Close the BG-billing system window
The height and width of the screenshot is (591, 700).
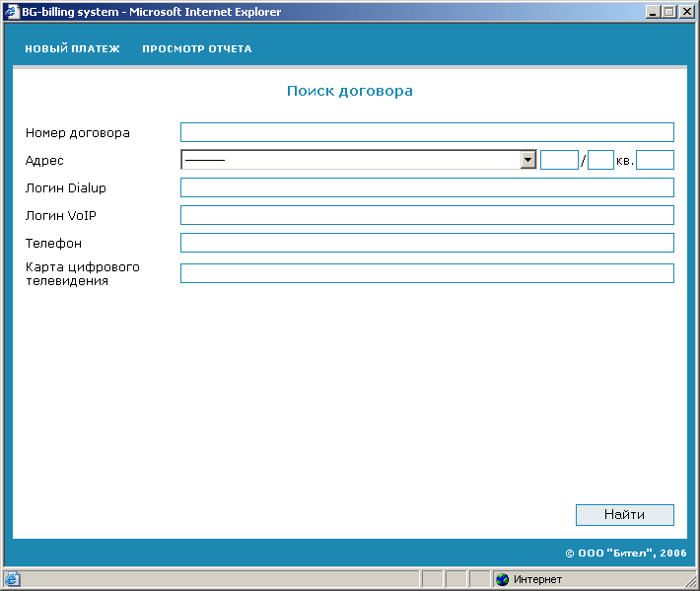[x=686, y=12]
